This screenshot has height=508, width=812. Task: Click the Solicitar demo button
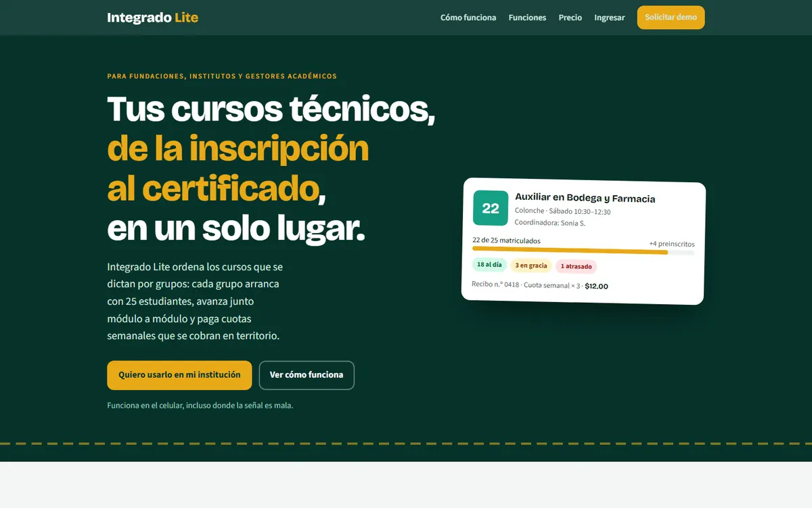pos(671,18)
